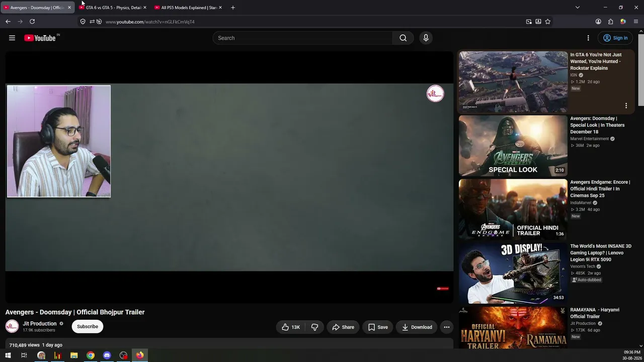Open the Avengers Doomsday Special Look thumbnail
This screenshot has height=362, width=644.
[513, 145]
